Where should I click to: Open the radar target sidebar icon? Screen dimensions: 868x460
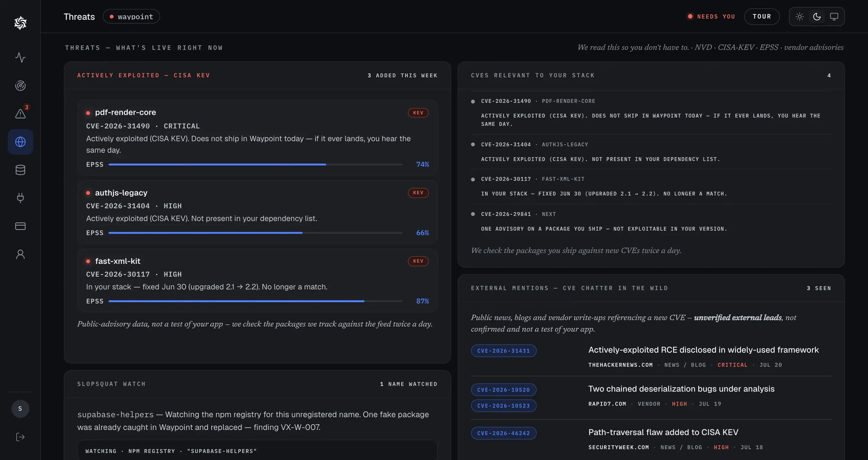20,85
